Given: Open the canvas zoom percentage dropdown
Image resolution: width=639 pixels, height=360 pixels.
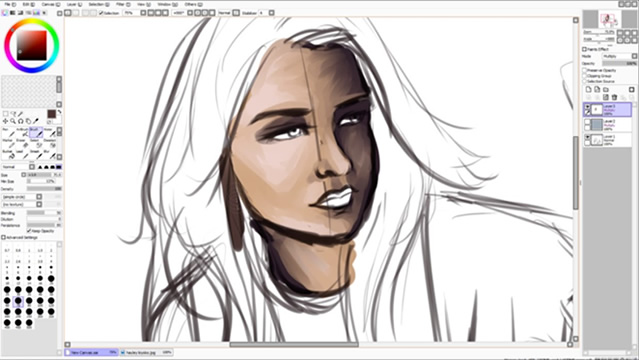Looking at the screenshot, I should click(x=143, y=13).
